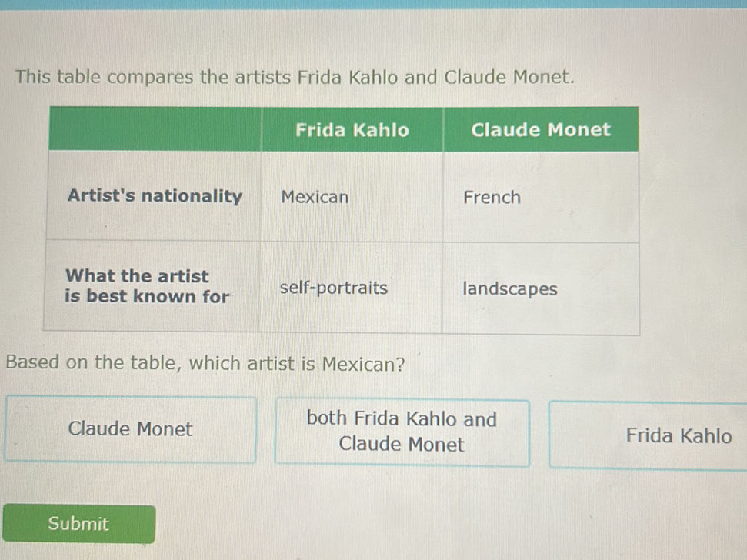Select the table cell containing French

[492, 198]
